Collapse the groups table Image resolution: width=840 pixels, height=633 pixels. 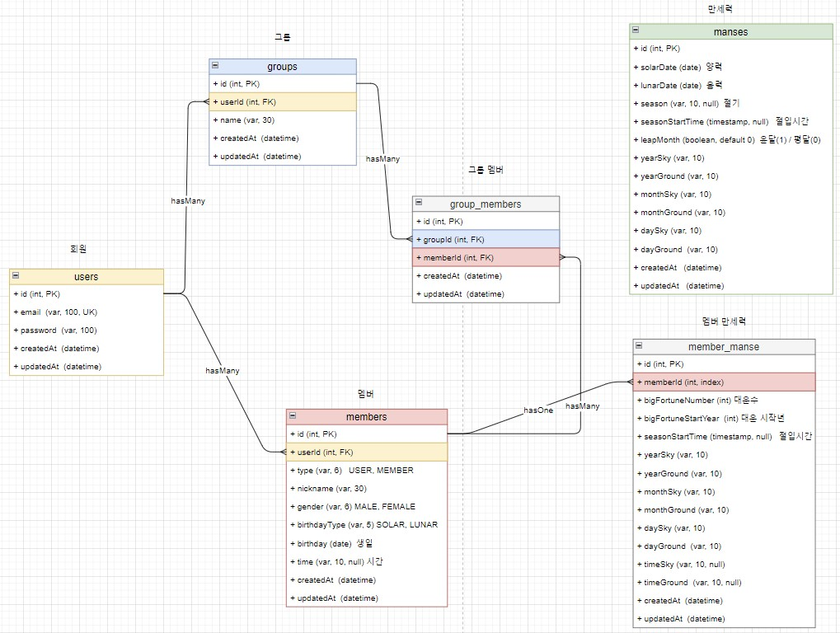[x=215, y=65]
